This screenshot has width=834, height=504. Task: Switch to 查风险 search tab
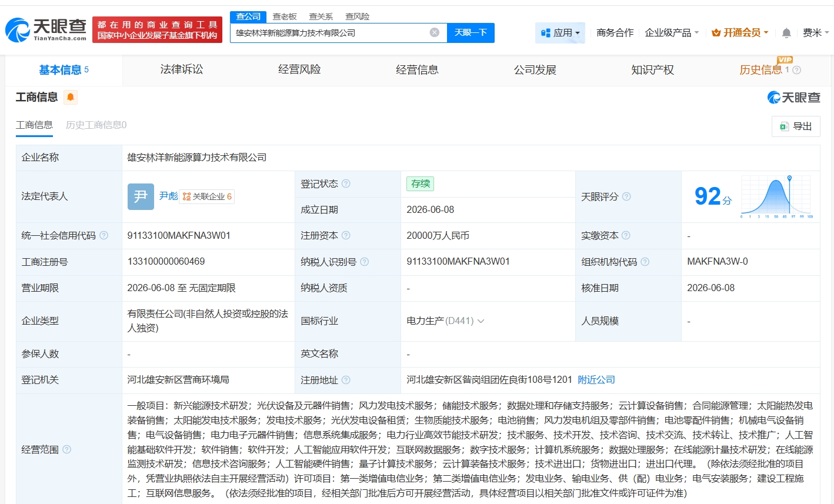coord(358,16)
